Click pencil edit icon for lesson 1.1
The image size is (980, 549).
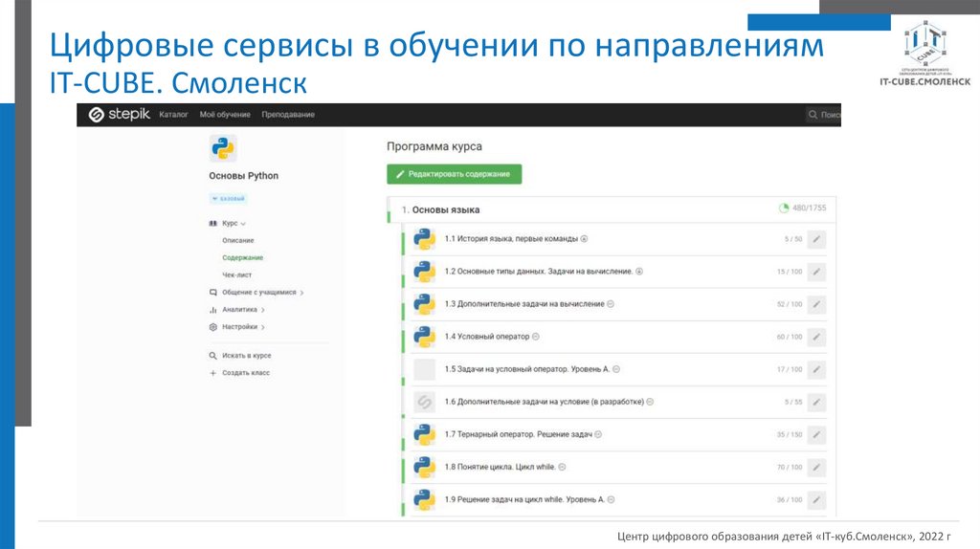(815, 239)
